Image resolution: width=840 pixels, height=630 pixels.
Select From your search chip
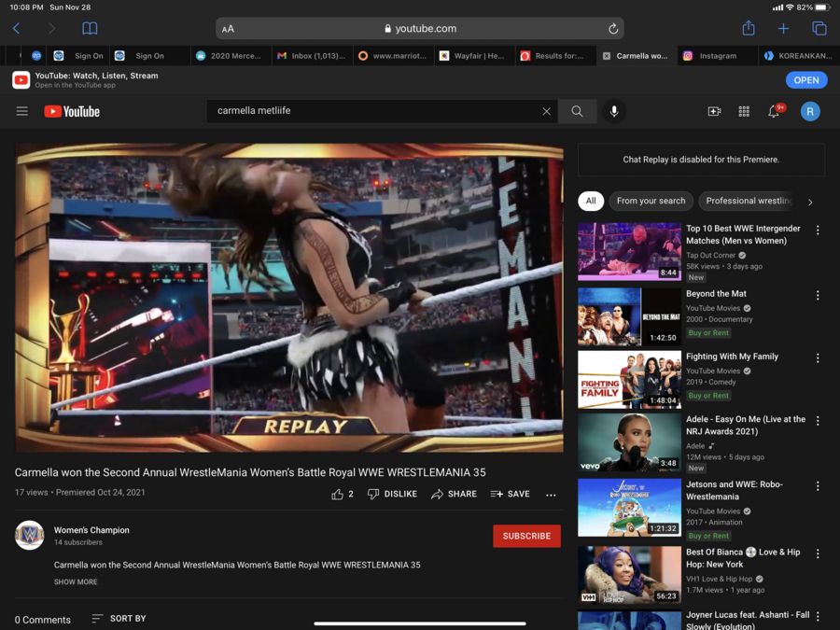point(651,201)
